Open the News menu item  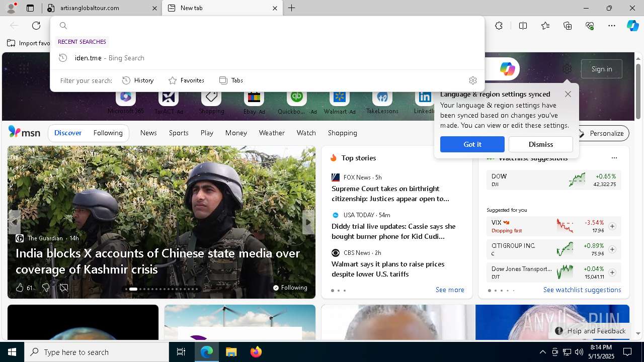pyautogui.click(x=148, y=133)
